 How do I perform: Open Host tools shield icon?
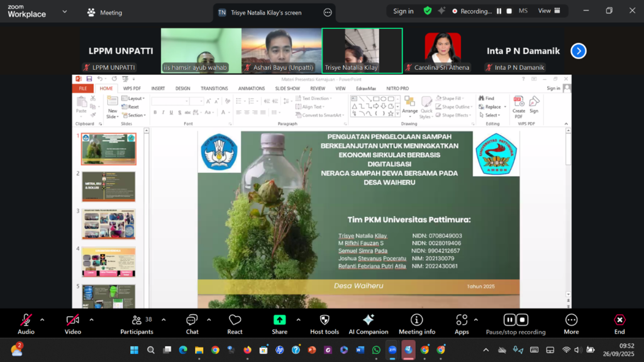coord(325,321)
